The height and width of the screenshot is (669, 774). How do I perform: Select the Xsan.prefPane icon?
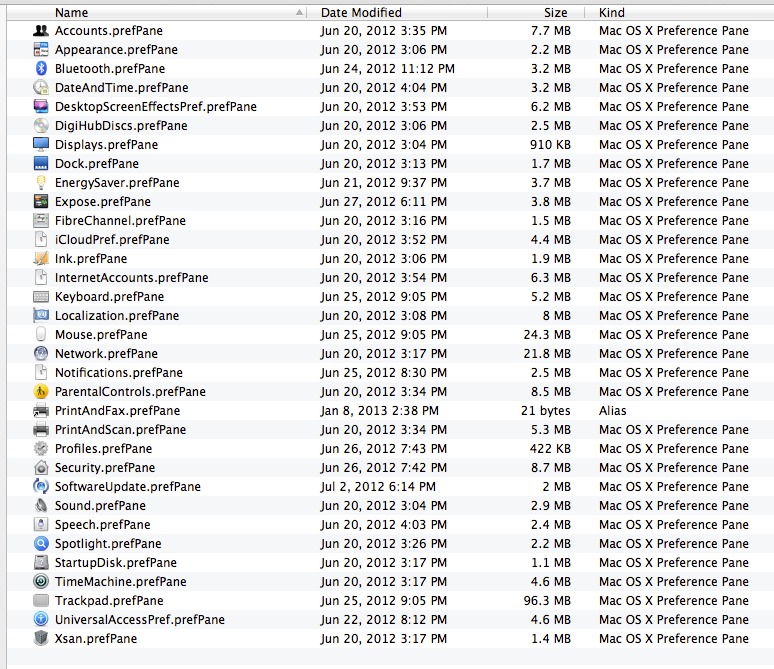point(41,638)
